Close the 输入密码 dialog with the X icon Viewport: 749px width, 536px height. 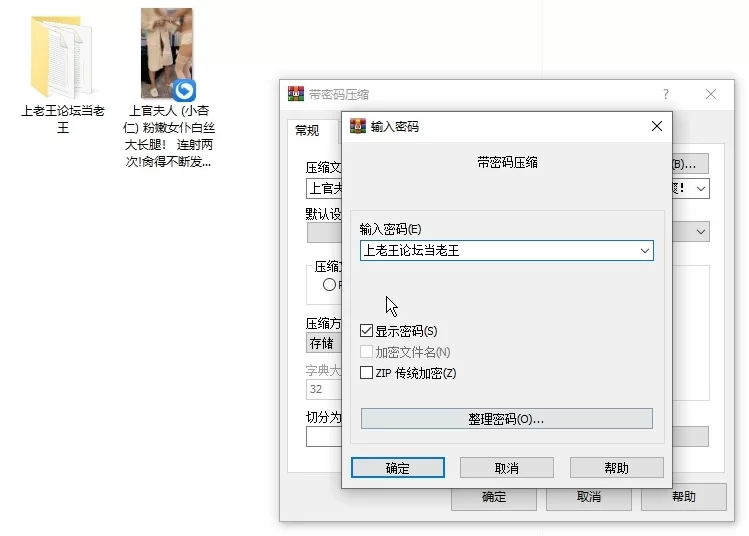tap(657, 127)
